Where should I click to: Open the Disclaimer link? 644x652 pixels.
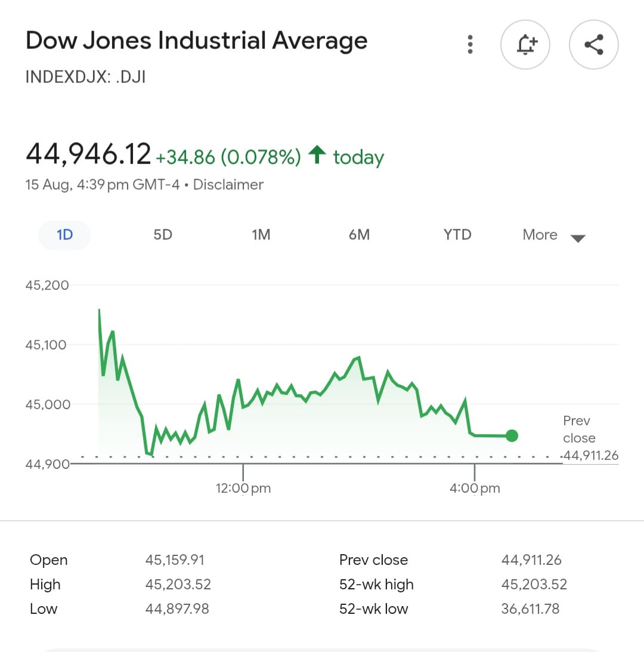[228, 185]
